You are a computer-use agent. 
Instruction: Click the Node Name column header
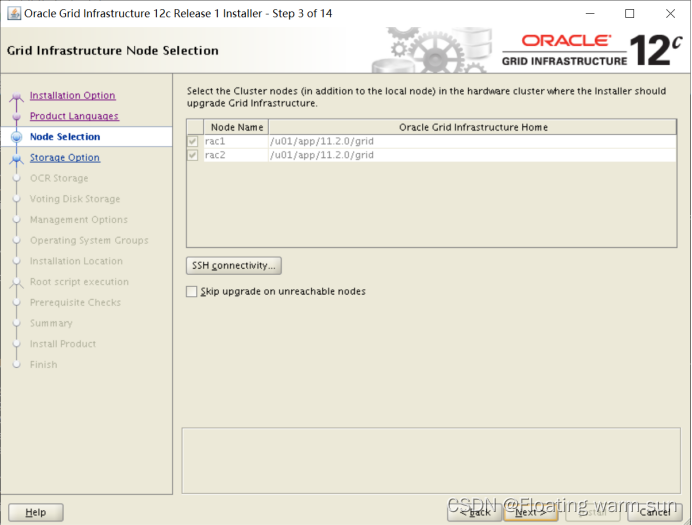236,127
